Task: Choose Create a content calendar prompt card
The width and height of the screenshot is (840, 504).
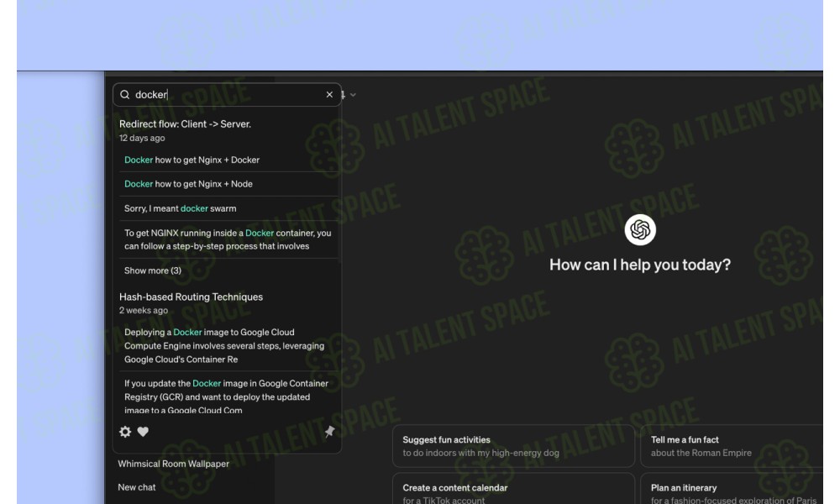Action: pos(513,489)
